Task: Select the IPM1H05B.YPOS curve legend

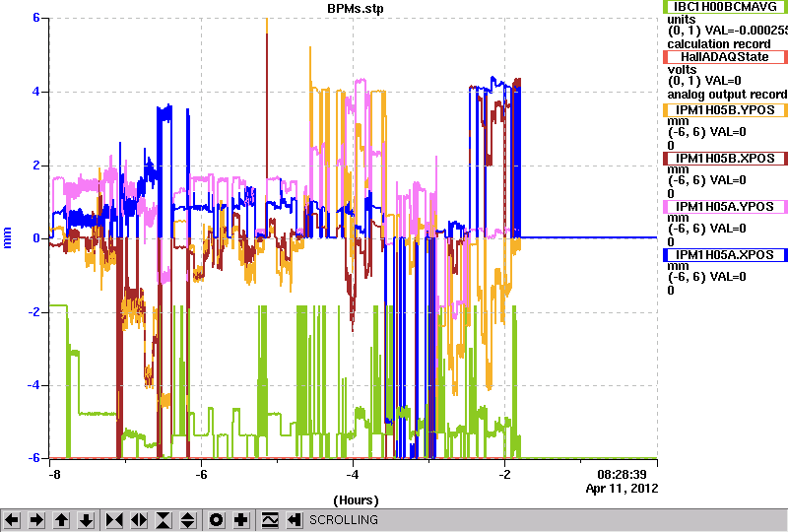Action: click(x=725, y=110)
